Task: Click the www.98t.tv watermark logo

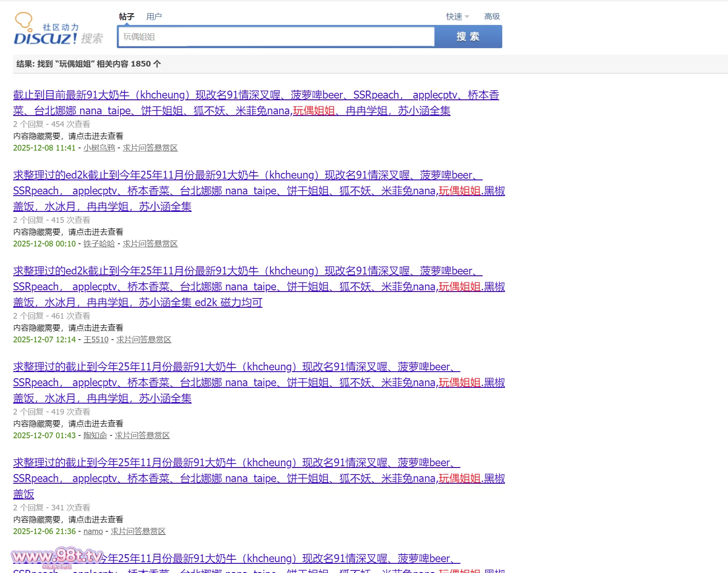Action: (x=57, y=557)
